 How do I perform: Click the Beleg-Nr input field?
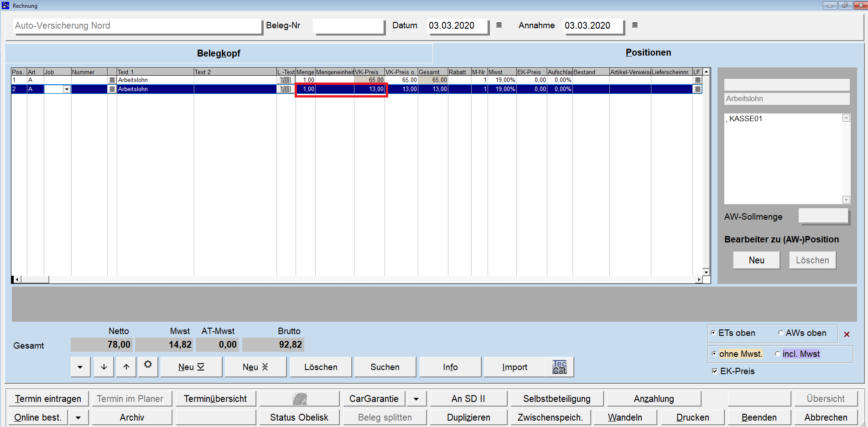pyautogui.click(x=348, y=26)
